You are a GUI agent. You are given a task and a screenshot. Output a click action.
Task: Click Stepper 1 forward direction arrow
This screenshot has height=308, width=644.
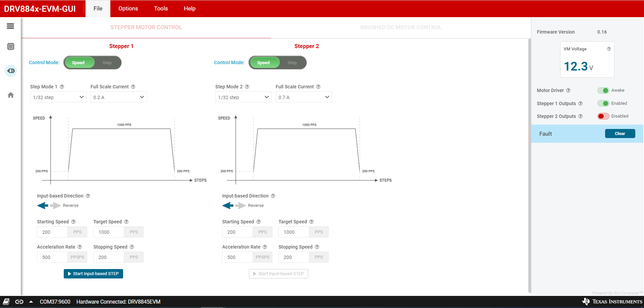[55, 206]
